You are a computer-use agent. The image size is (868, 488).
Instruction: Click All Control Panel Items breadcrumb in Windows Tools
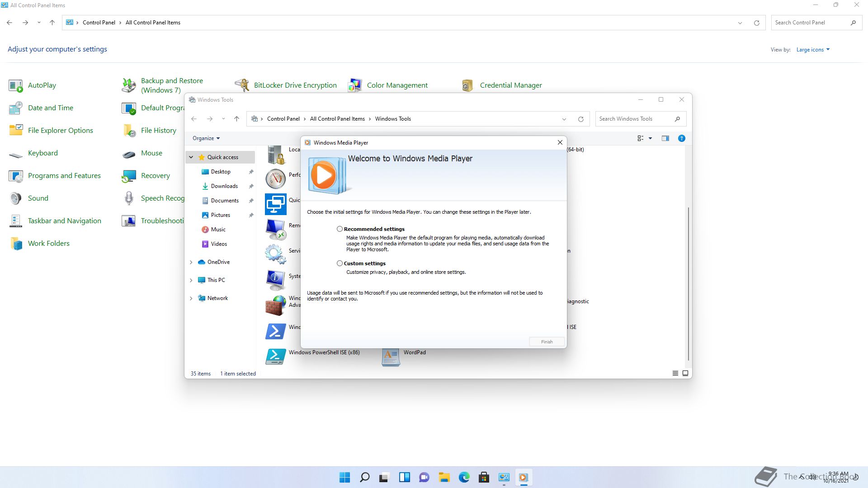click(x=337, y=119)
